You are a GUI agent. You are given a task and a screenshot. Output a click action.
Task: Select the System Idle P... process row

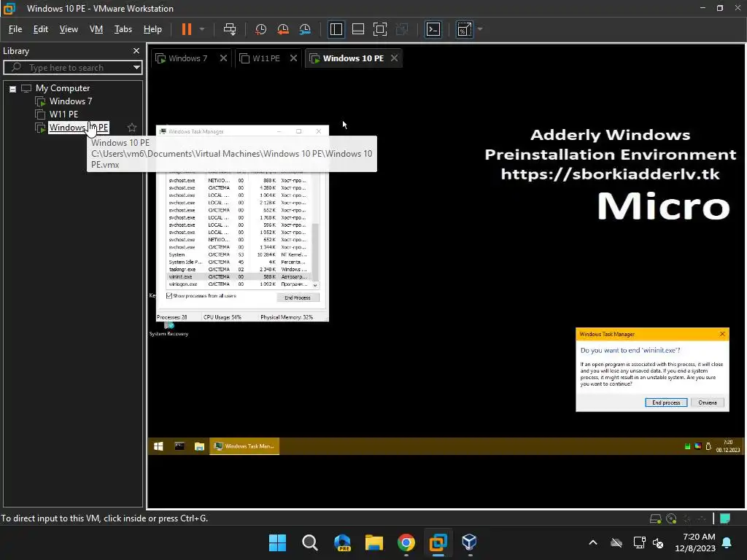pyautogui.click(x=239, y=262)
